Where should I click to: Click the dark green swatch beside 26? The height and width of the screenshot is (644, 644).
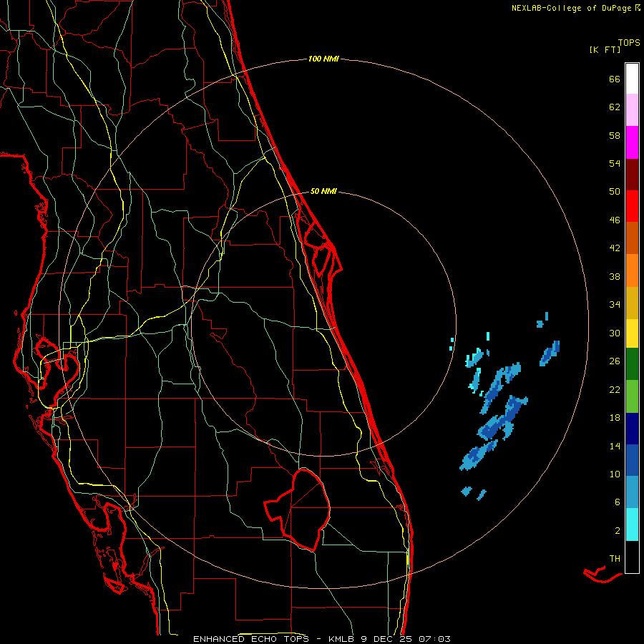point(632,364)
